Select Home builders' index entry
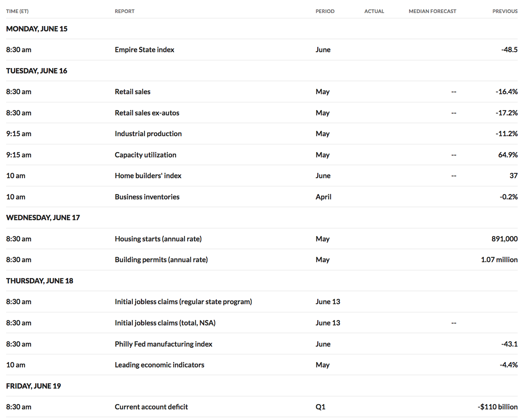This screenshot has height=420, width=525. 148,176
